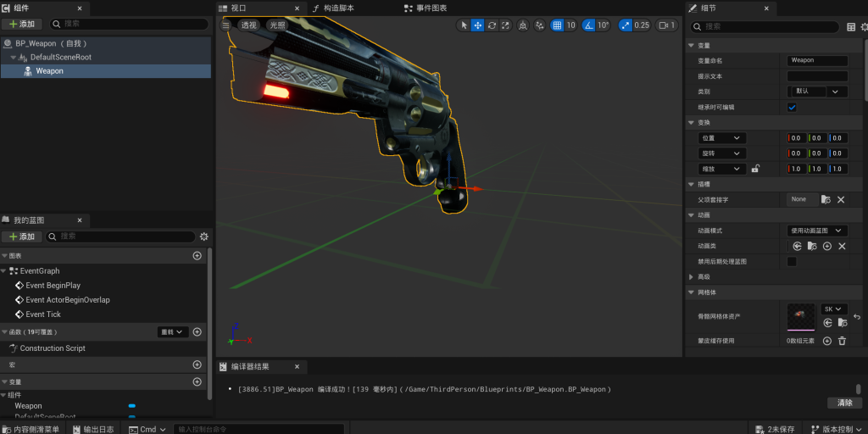Screen dimensions: 868x434
Task: Expand the Advanced section in details
Action: tap(692, 277)
